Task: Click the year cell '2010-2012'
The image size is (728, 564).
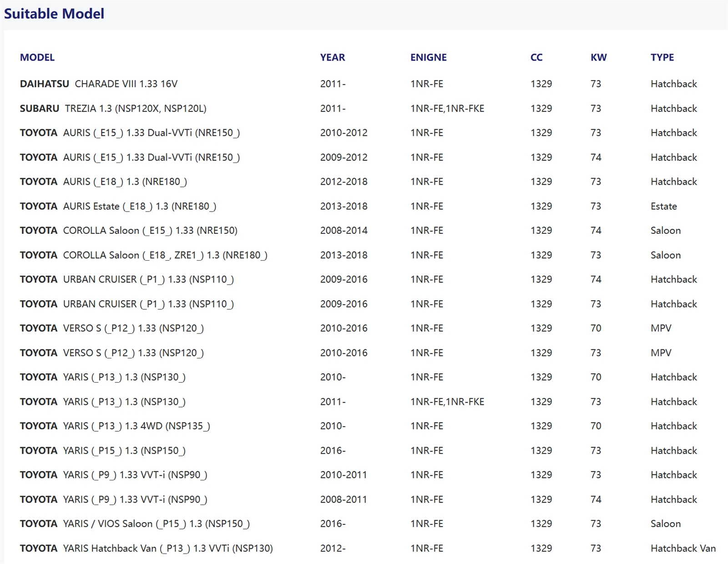Action: (344, 133)
